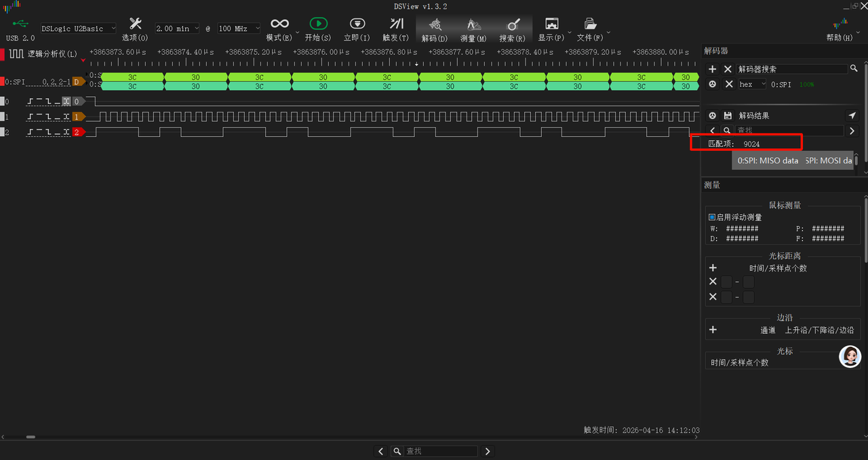Viewport: 868px width, 460px height.
Task: Expand the 100 MHz sample rate dropdown
Action: pyautogui.click(x=239, y=28)
